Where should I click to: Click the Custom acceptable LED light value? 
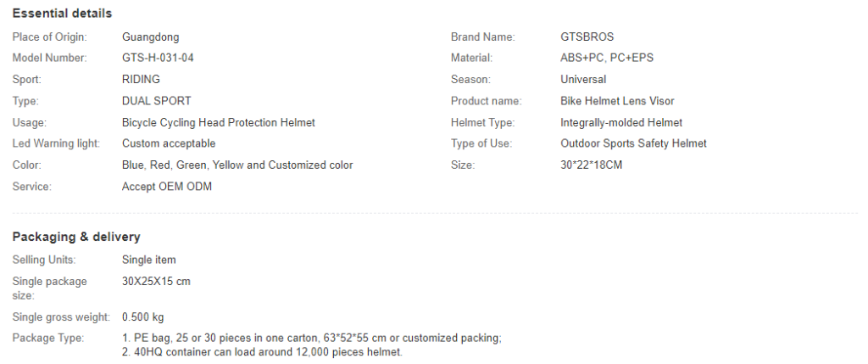(169, 143)
